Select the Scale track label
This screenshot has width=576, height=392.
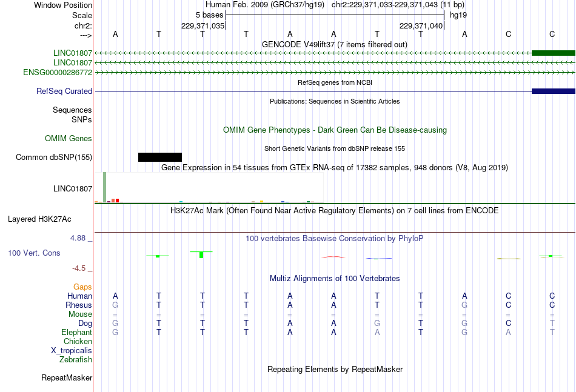(x=82, y=15)
